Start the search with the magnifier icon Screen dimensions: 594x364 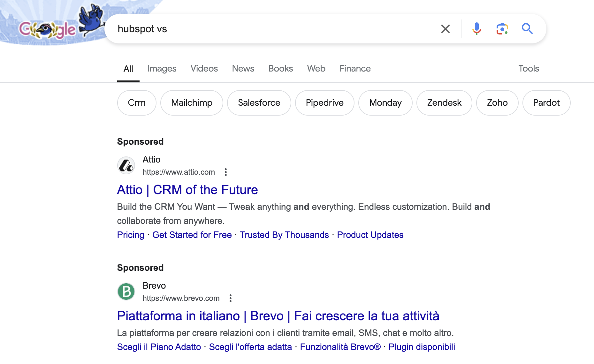(x=528, y=29)
